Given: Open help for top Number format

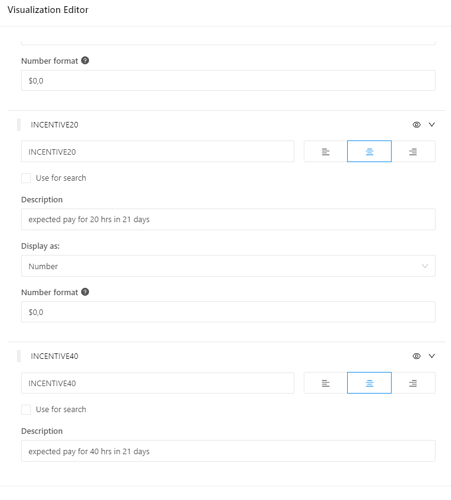Looking at the screenshot, I should click(85, 60).
